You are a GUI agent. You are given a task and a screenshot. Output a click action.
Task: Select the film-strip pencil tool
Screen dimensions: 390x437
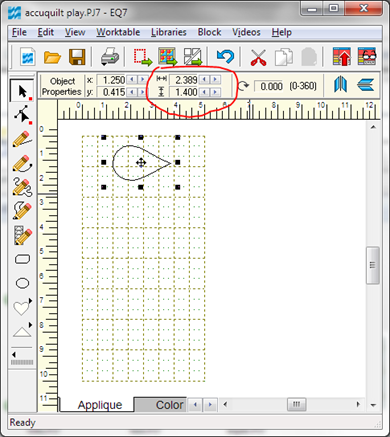(x=22, y=235)
